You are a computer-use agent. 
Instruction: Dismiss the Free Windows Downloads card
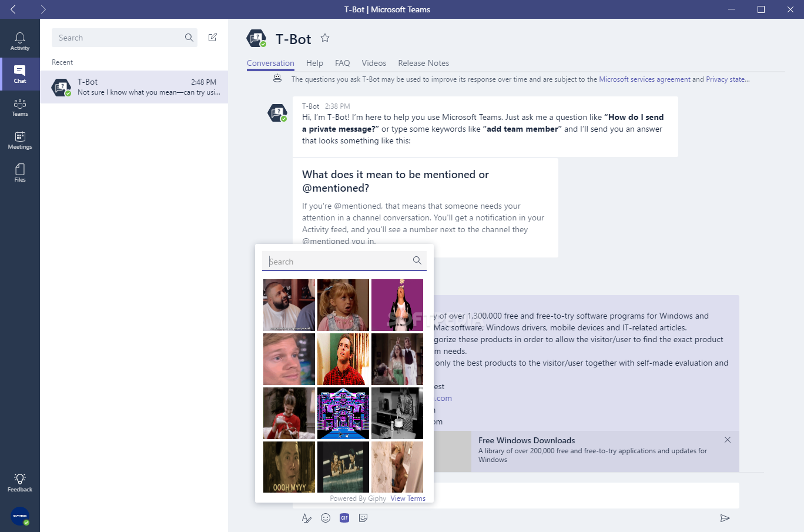(x=728, y=440)
